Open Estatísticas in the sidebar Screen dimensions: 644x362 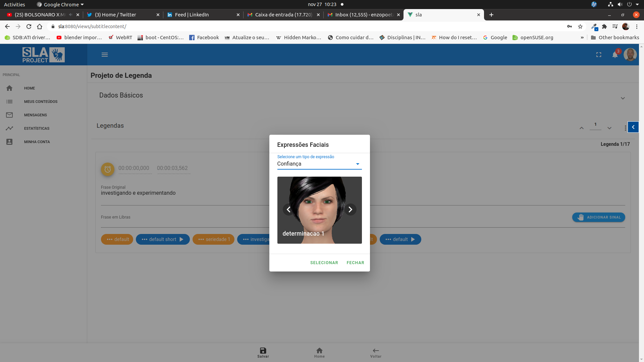37,128
